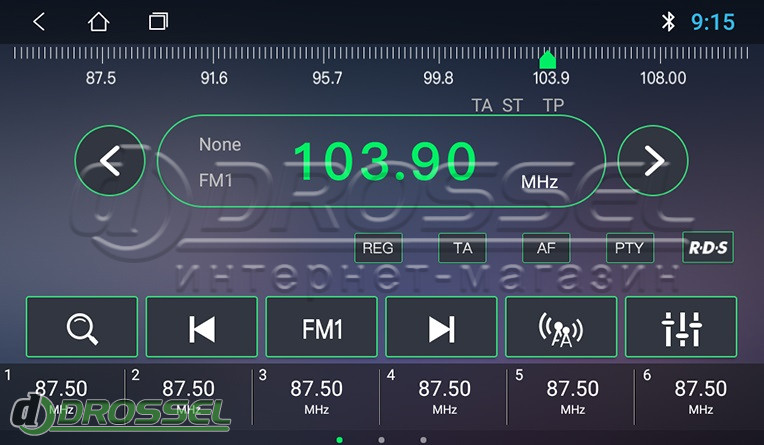Screen dimensions: 764x445
Task: Open the equalizer sliders settings
Action: [681, 327]
